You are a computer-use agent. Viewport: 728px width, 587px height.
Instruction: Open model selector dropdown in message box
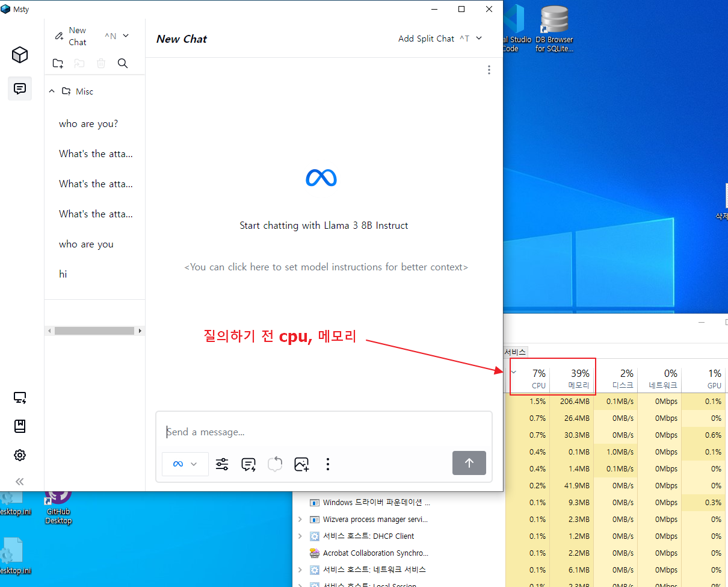coord(185,464)
